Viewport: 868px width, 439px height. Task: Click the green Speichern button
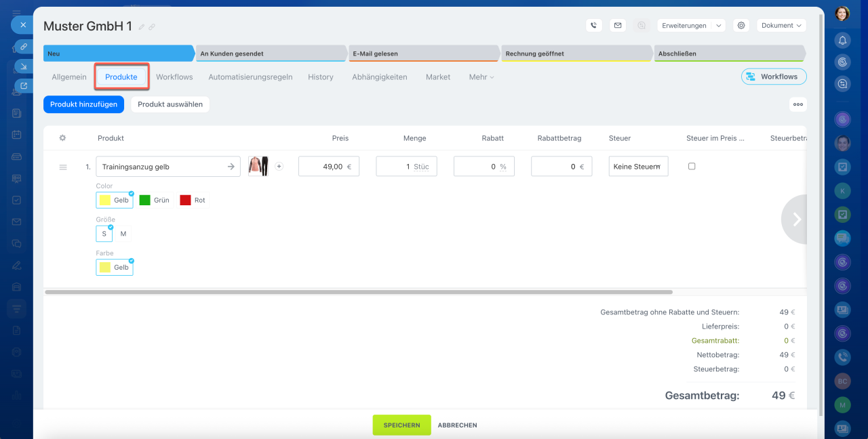click(x=401, y=425)
